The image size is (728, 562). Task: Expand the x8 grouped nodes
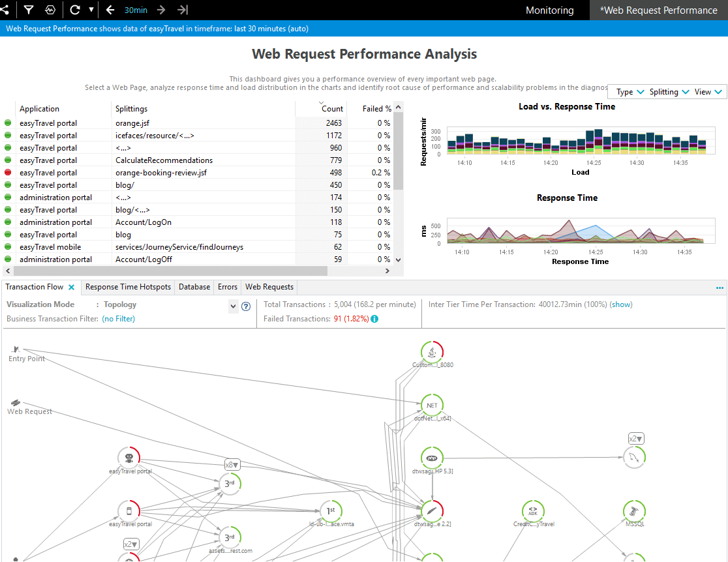pos(232,465)
